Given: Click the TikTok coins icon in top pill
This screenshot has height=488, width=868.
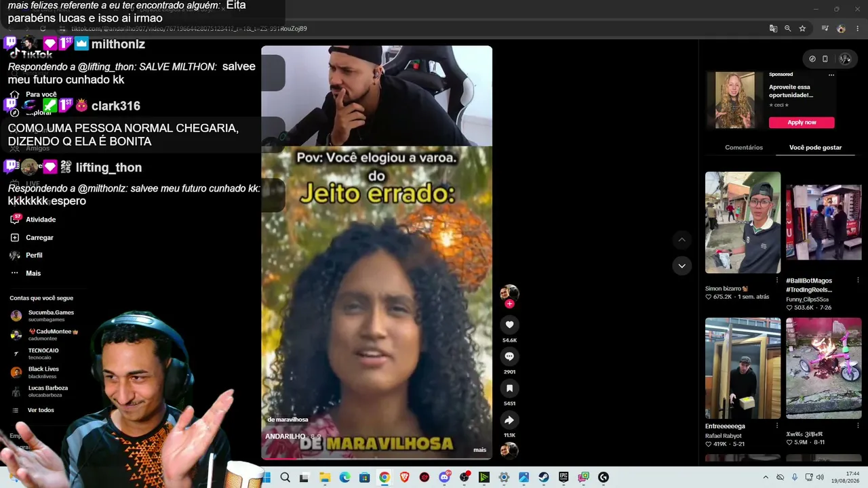Looking at the screenshot, I should pyautogui.click(x=812, y=59).
